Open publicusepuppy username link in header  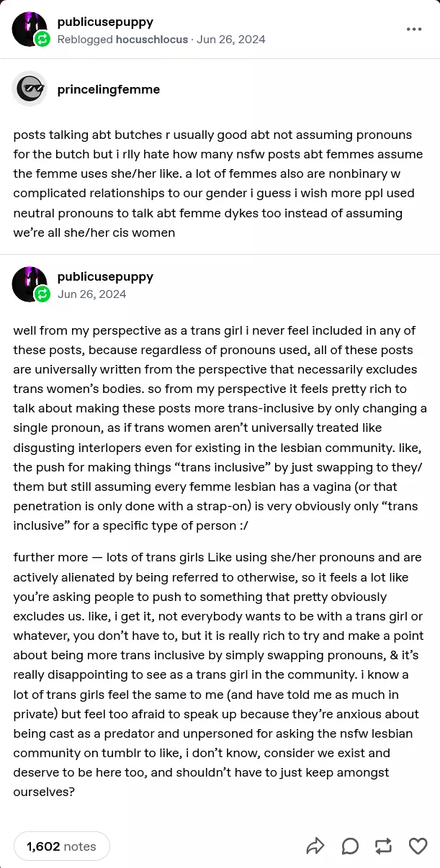point(105,22)
